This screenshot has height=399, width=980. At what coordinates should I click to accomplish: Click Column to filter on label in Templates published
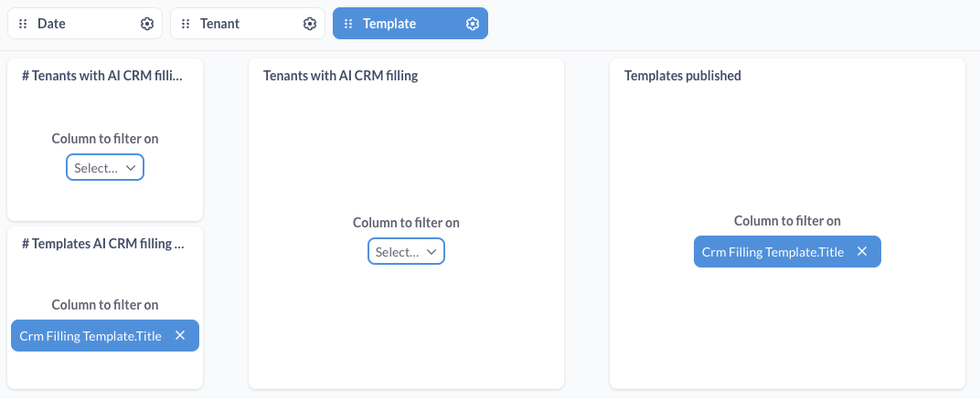(787, 220)
